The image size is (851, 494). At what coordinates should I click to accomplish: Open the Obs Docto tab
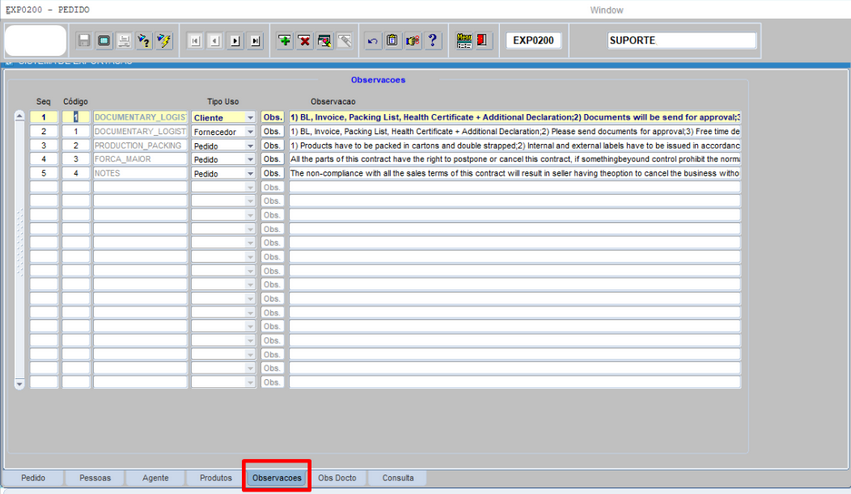tap(337, 478)
